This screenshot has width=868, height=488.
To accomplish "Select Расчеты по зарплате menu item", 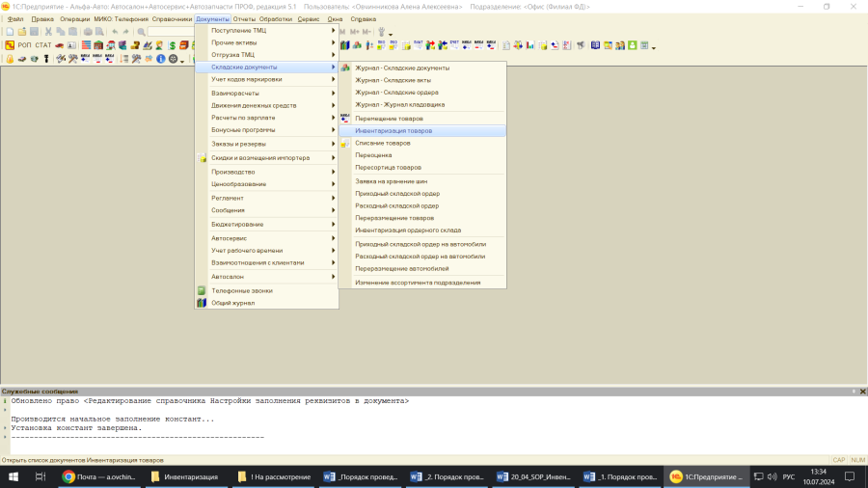I will 266,118.
